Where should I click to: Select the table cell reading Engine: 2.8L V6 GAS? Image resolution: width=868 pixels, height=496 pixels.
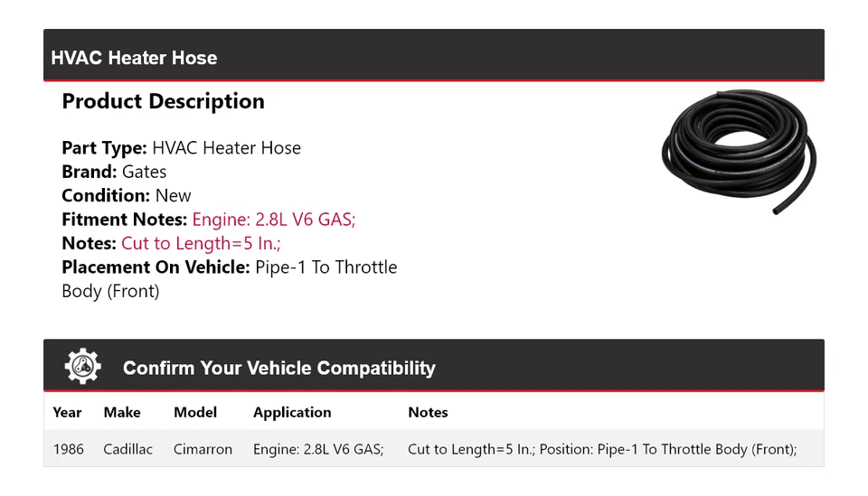(x=318, y=449)
